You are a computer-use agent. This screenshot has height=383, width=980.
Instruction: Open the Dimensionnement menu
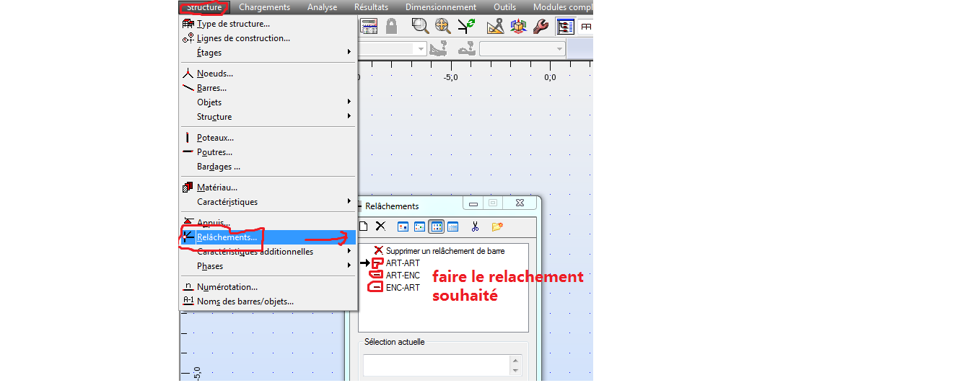click(x=440, y=7)
